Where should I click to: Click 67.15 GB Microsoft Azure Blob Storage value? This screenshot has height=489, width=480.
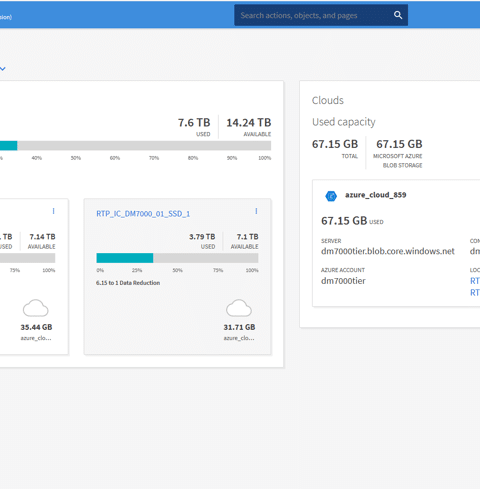[x=399, y=144]
